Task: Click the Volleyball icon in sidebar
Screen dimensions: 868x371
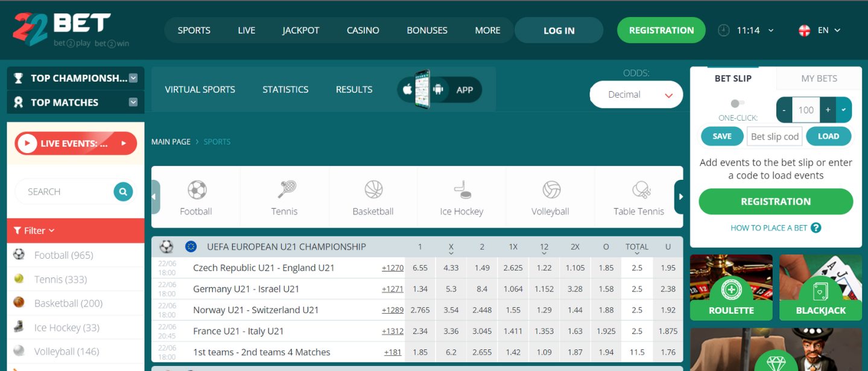Action: (19, 350)
